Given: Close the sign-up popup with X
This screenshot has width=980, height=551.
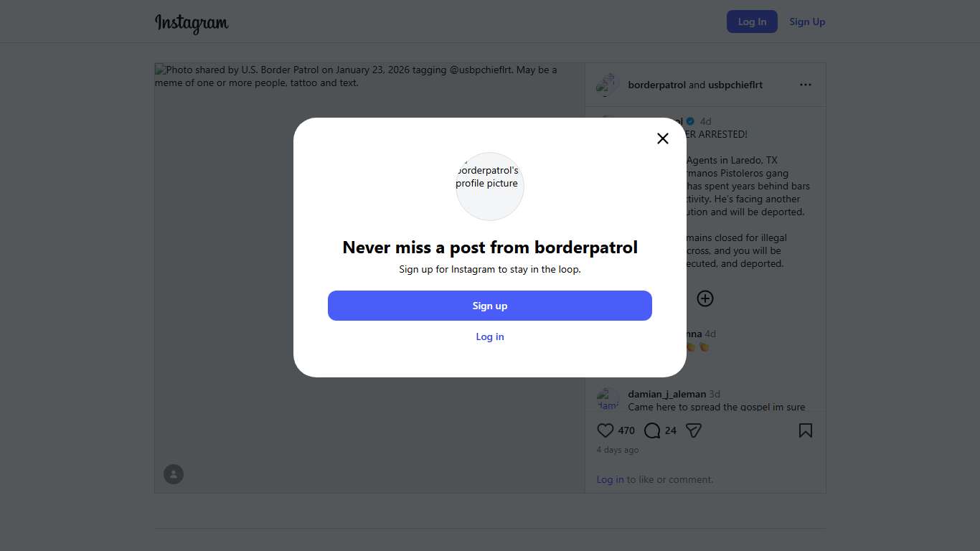Looking at the screenshot, I should (x=662, y=138).
